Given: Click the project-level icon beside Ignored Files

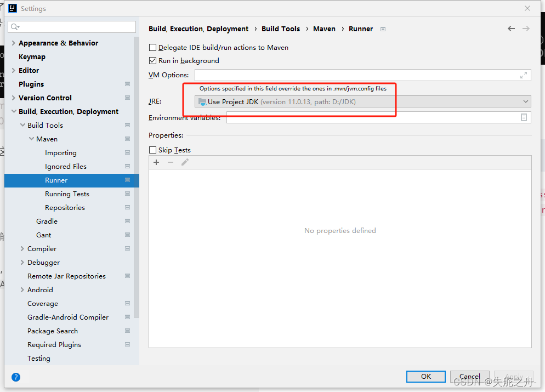Looking at the screenshot, I should [x=128, y=167].
